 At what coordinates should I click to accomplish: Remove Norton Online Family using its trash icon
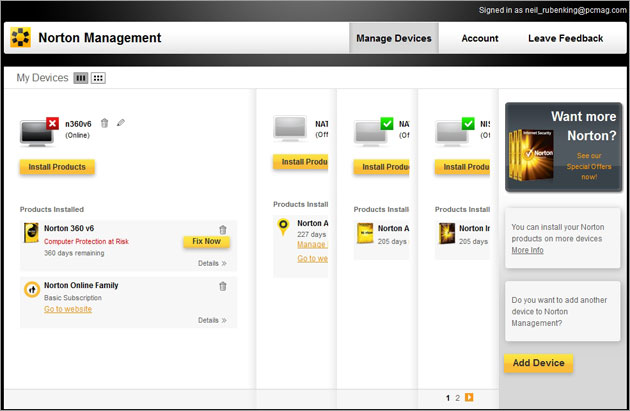[223, 286]
